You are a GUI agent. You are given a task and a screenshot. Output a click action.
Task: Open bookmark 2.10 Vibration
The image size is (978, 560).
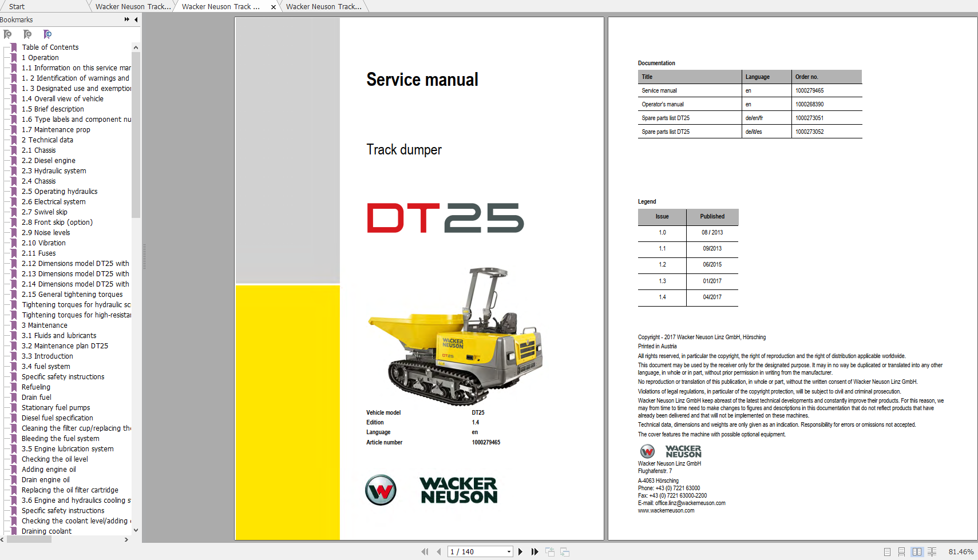[x=43, y=243]
